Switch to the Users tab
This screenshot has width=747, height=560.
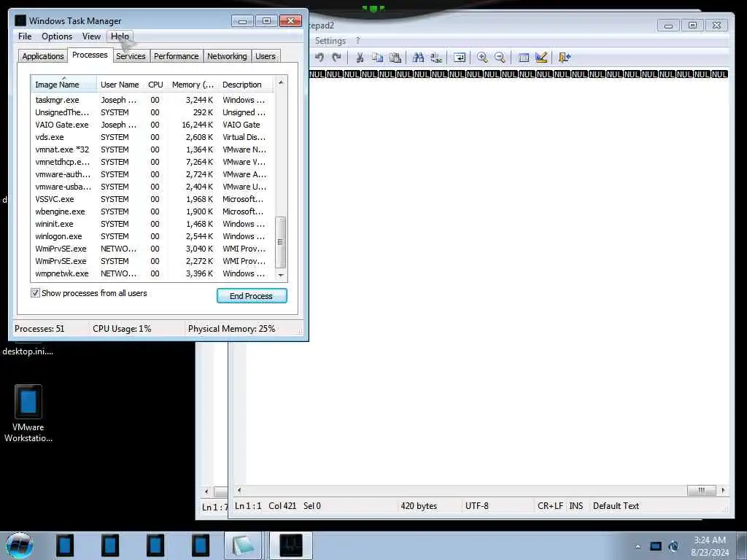click(266, 56)
